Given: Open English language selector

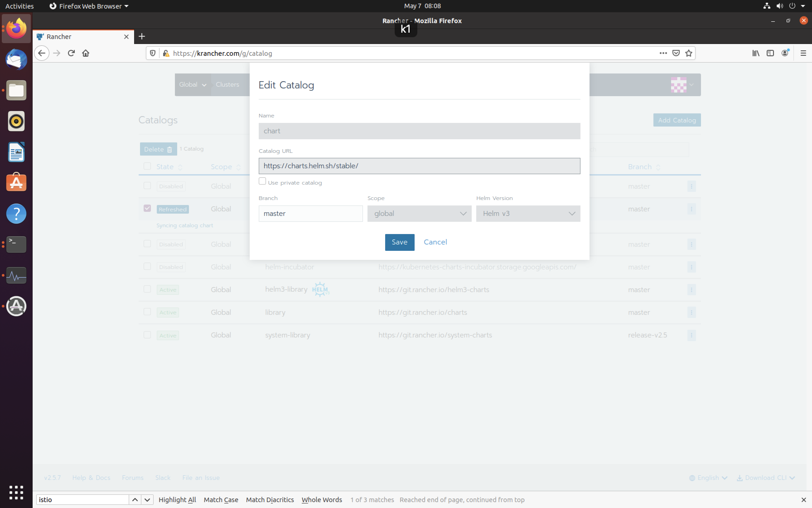Looking at the screenshot, I should (x=708, y=478).
